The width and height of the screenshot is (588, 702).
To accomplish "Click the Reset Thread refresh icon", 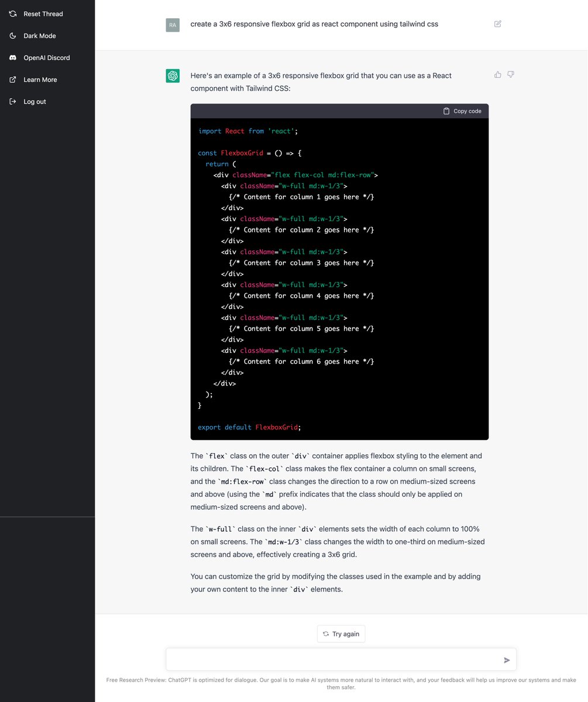I will coord(13,13).
